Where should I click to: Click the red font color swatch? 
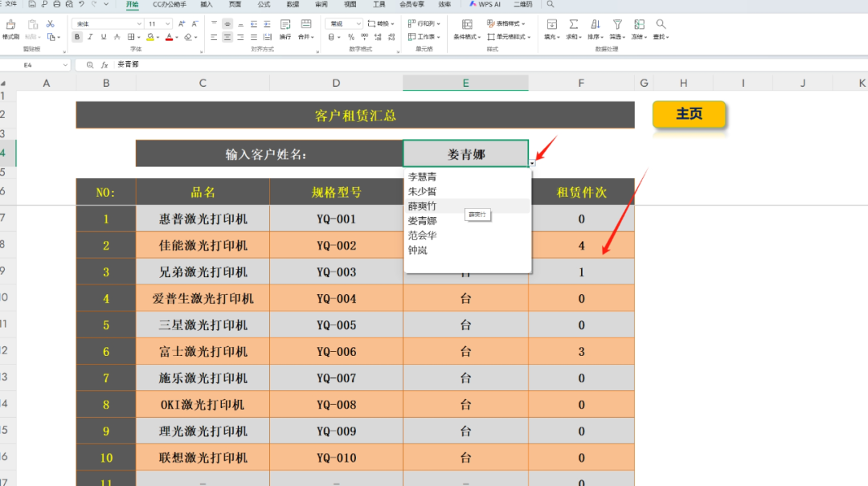coord(170,37)
